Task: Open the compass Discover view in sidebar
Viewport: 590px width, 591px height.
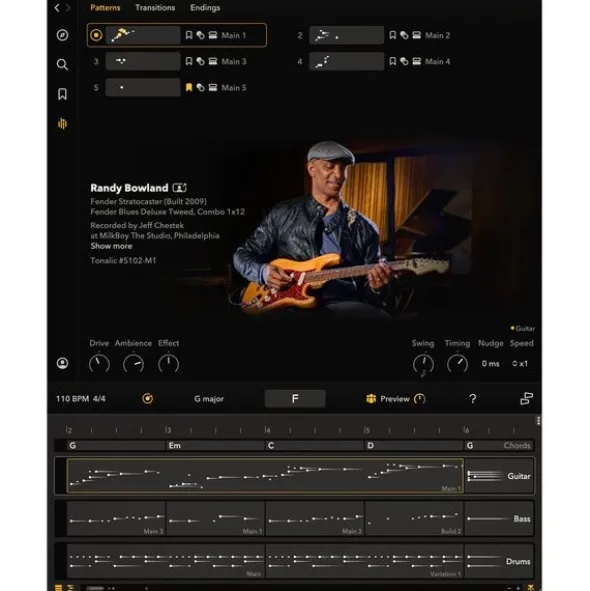Action: [62, 35]
